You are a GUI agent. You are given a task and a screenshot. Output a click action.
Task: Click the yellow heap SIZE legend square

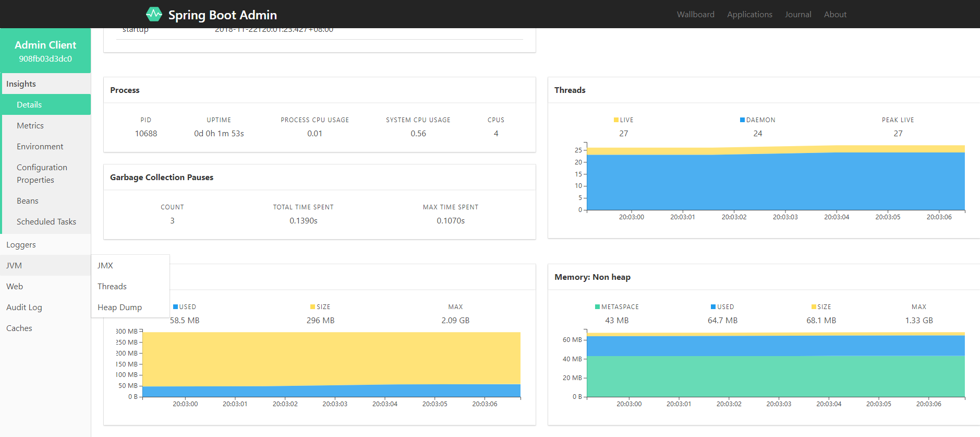pyautogui.click(x=312, y=307)
